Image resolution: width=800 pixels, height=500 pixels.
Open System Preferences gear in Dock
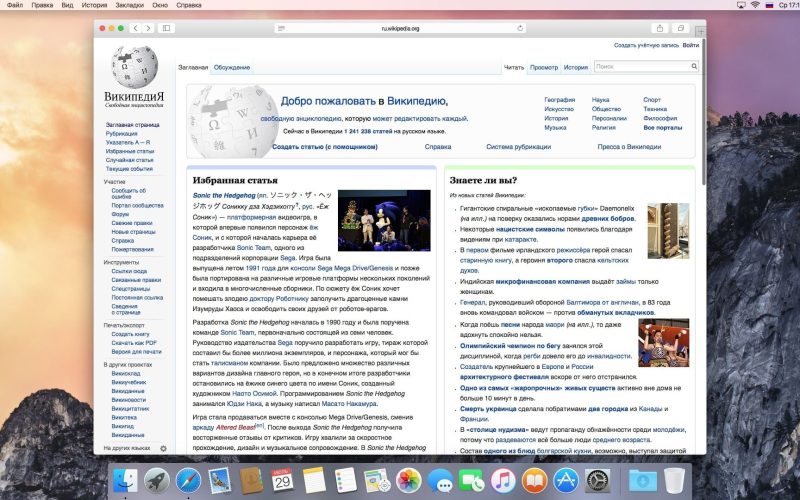pyautogui.click(x=597, y=480)
